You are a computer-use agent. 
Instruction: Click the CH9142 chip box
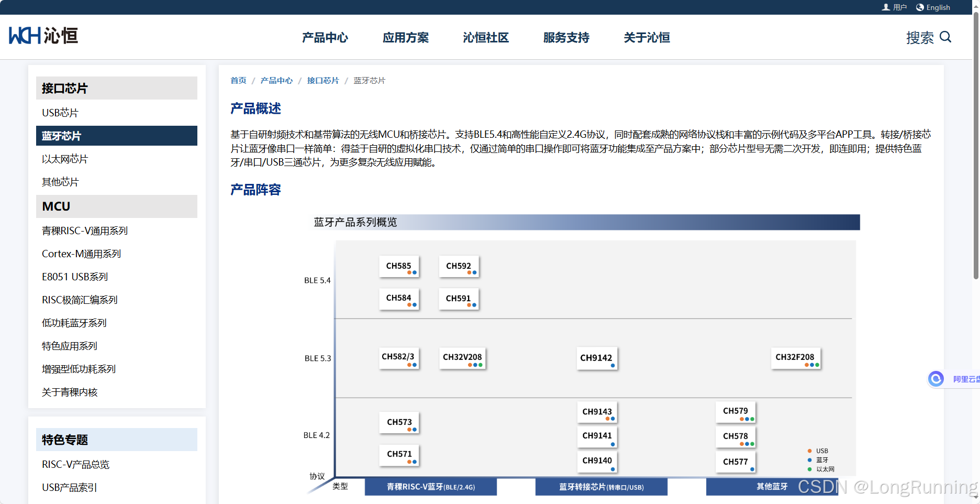[x=597, y=358]
